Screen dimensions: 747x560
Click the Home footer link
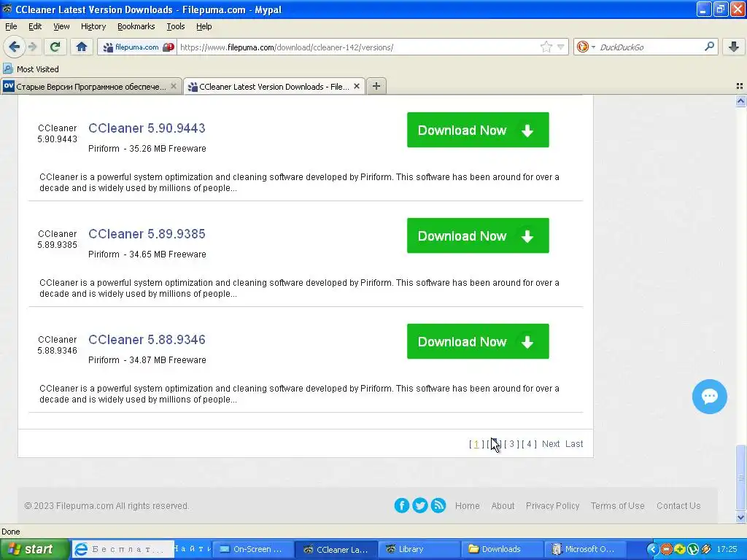(468, 506)
